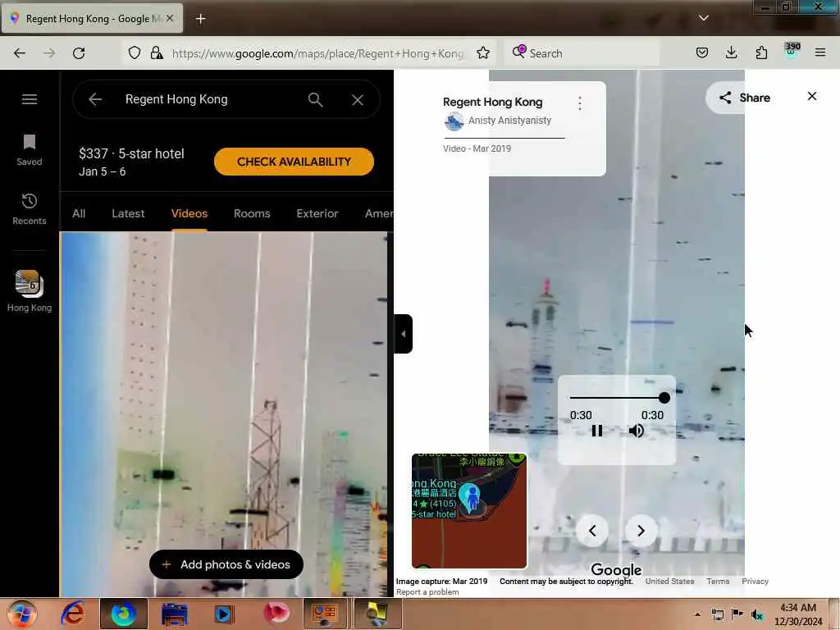Switch to the Rooms tab

click(252, 213)
